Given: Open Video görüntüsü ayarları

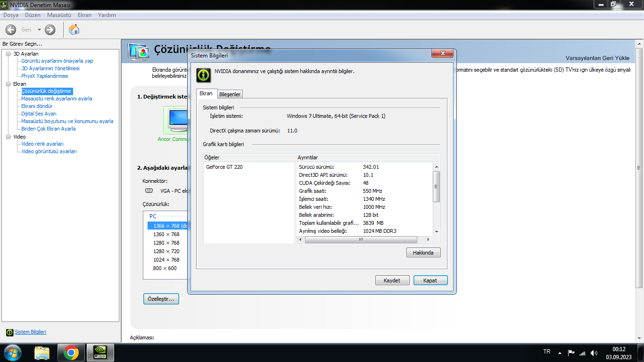Looking at the screenshot, I should click(49, 151).
